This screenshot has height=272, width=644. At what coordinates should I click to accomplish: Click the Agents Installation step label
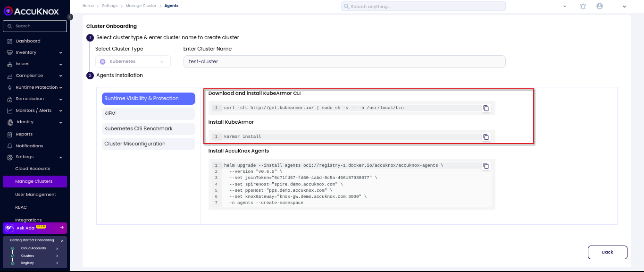pyautogui.click(x=119, y=75)
